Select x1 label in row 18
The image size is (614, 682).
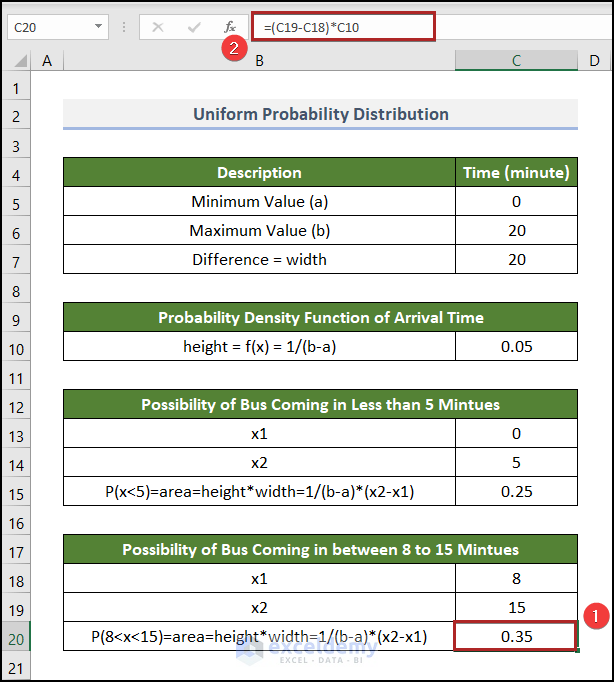(x=259, y=578)
